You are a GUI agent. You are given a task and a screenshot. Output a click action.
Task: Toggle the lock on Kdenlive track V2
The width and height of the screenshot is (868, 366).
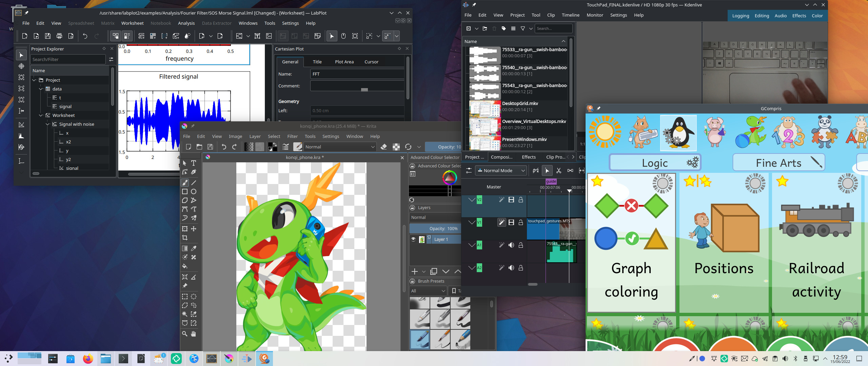[x=521, y=200]
